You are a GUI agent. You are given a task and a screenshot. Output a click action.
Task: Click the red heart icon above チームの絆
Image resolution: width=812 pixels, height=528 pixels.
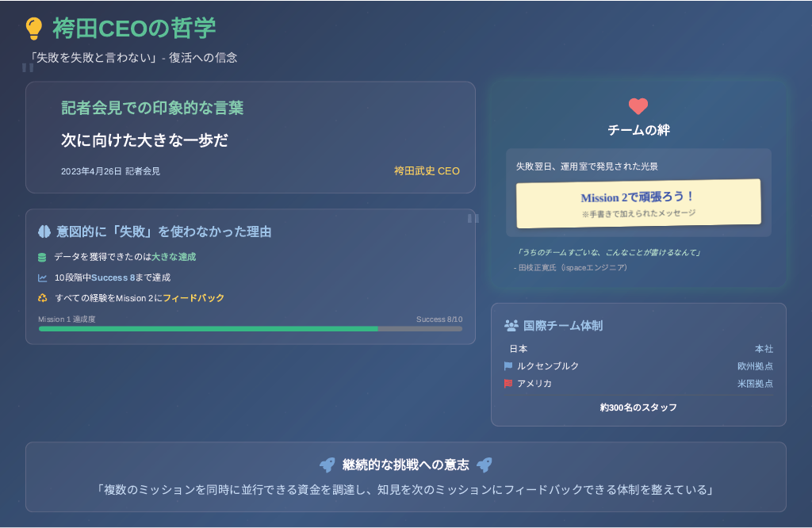pos(638,106)
